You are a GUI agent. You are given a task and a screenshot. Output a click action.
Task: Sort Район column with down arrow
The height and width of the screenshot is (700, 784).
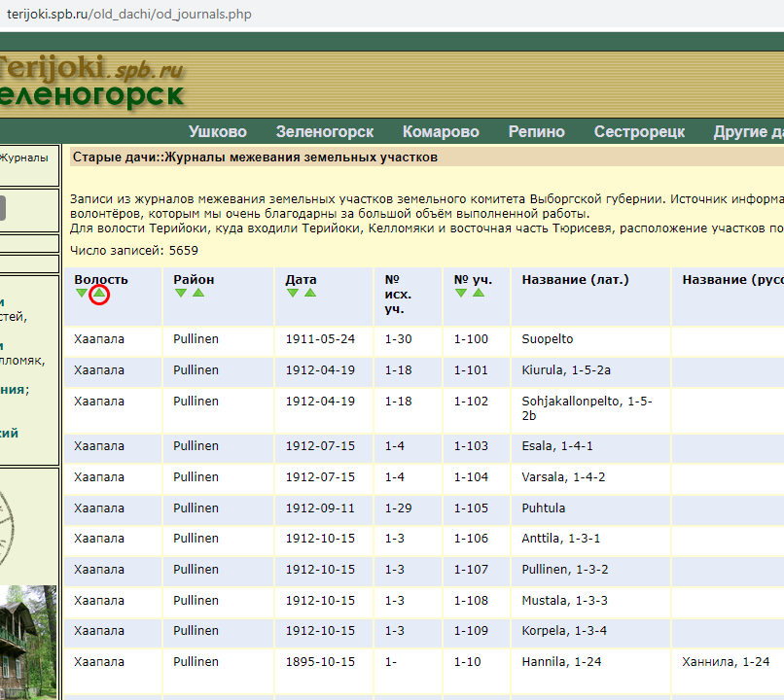[181, 293]
